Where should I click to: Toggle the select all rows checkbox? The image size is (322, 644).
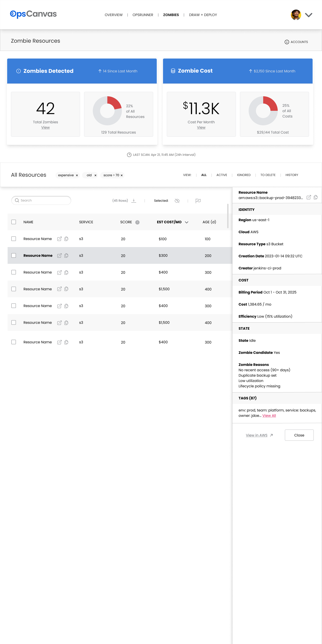[14, 222]
